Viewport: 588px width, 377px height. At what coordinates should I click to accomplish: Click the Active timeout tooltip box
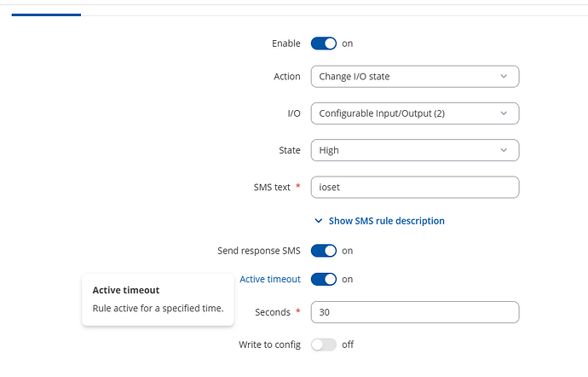(x=158, y=299)
